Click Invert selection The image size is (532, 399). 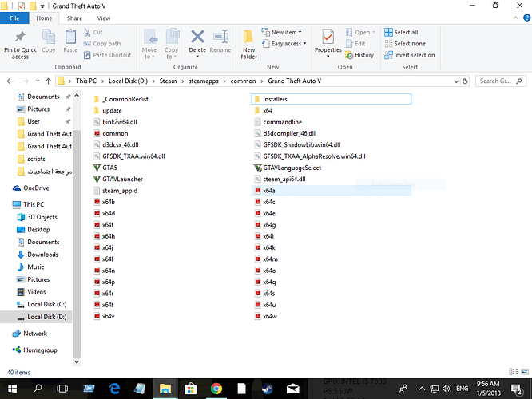(410, 55)
